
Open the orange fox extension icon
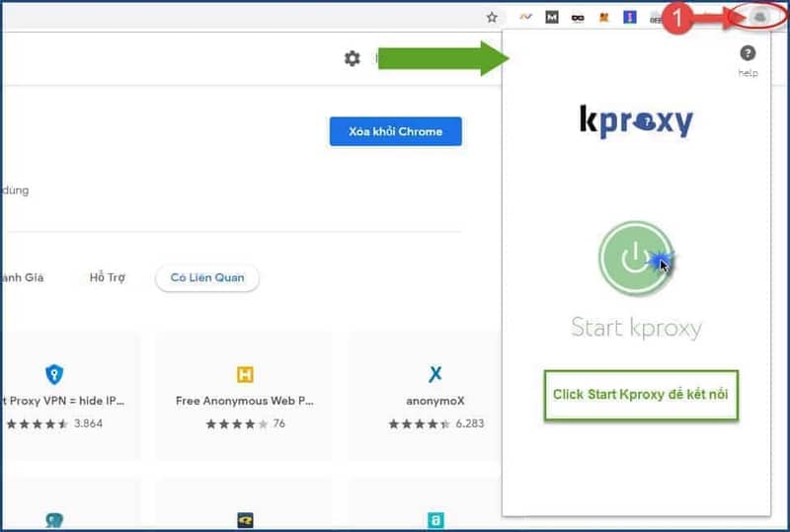[x=603, y=18]
